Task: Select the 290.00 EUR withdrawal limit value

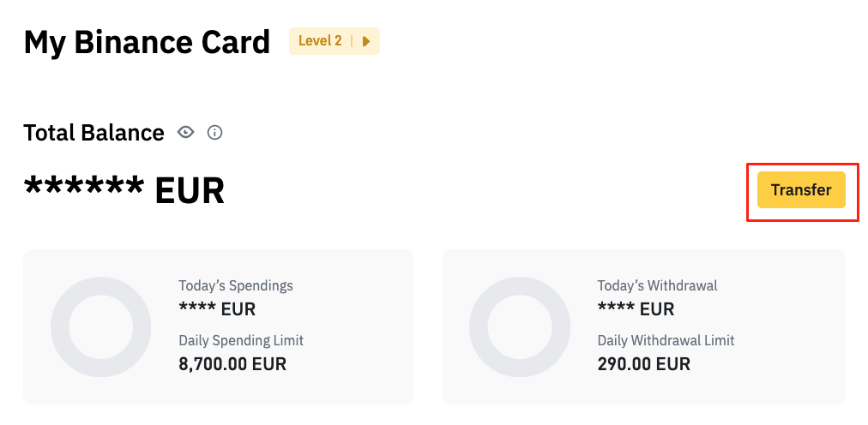Action: 644,364
